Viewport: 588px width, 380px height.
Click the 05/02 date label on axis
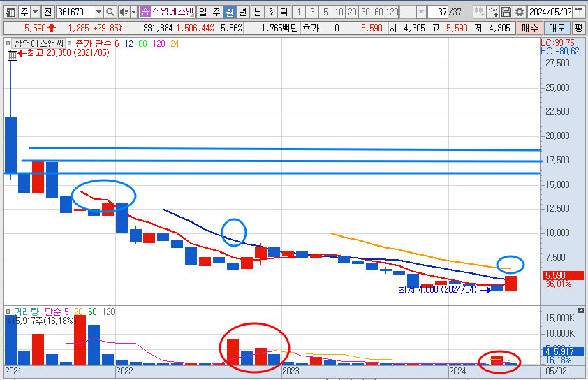tap(556, 371)
